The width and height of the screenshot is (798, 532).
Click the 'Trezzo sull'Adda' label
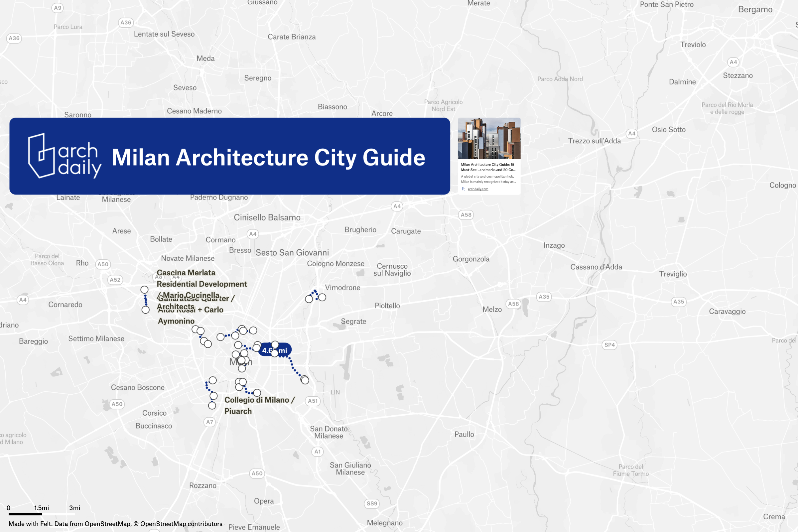click(594, 141)
